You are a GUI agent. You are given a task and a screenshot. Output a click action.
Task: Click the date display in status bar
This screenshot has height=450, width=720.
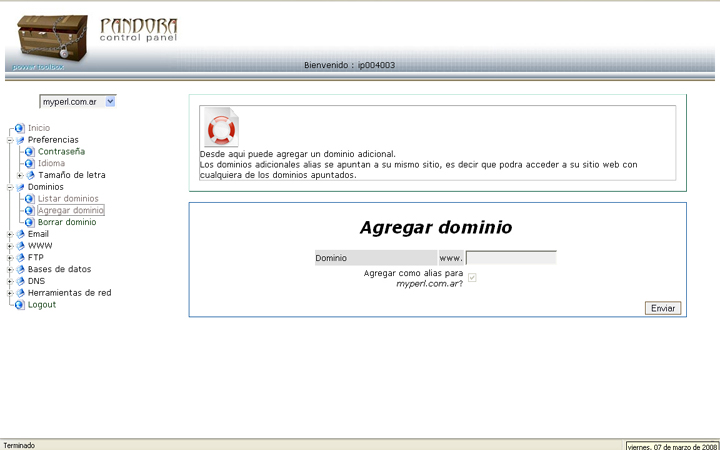point(671,446)
